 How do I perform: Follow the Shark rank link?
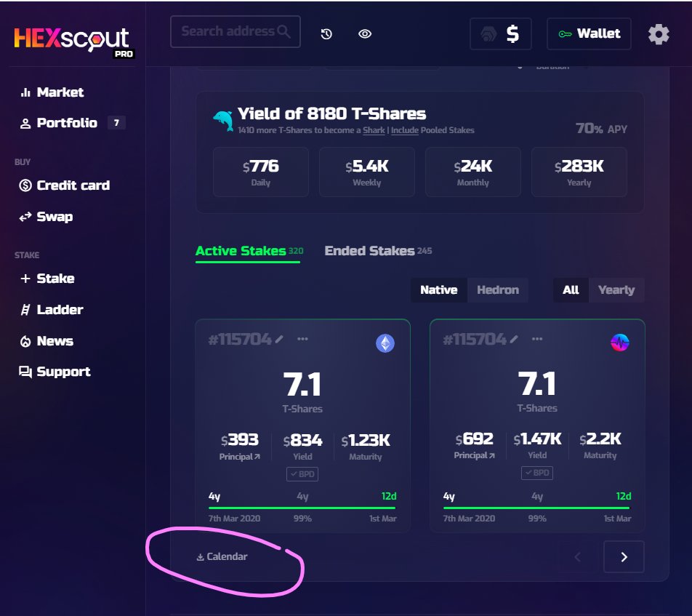point(374,130)
